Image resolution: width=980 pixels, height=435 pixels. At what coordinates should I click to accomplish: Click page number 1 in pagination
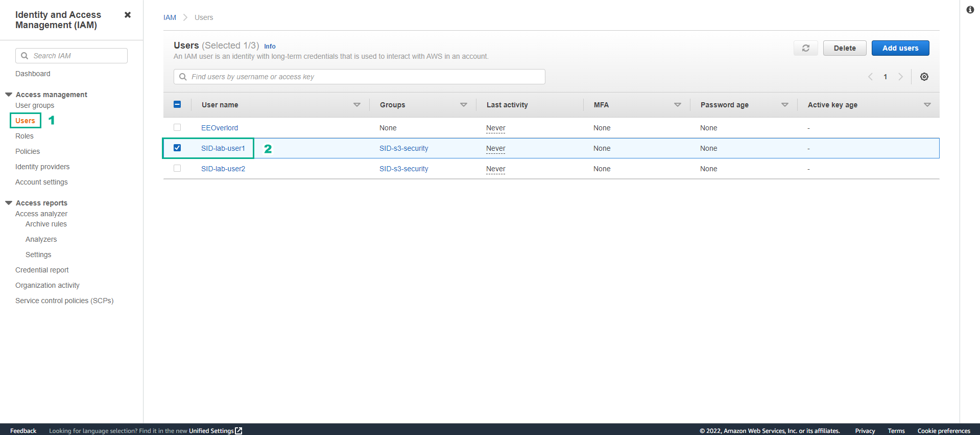[886, 77]
